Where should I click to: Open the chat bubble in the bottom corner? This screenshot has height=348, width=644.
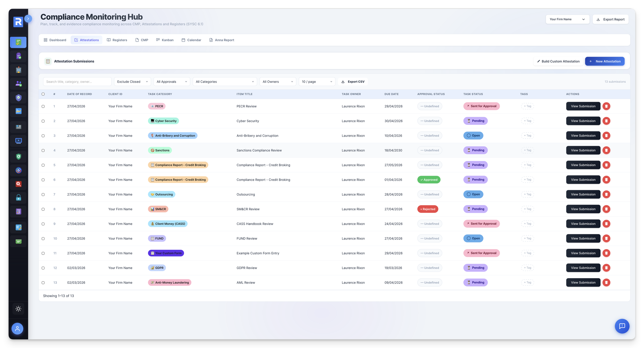(622, 326)
